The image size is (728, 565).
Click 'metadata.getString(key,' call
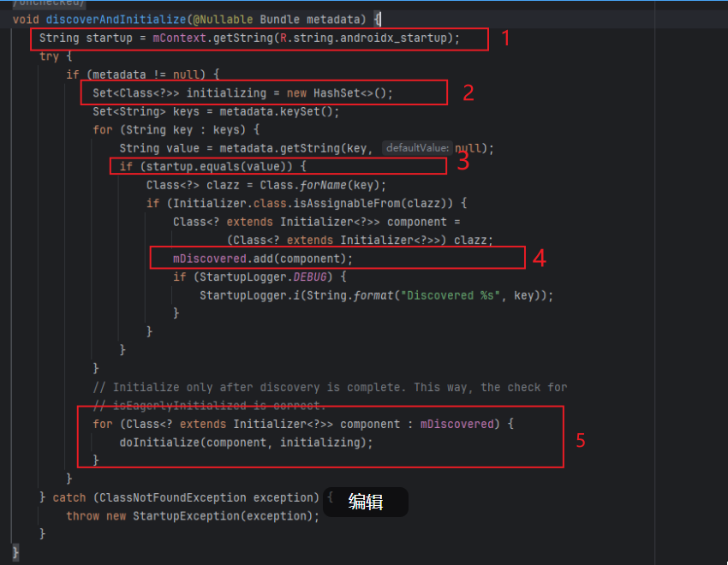tap(295, 148)
